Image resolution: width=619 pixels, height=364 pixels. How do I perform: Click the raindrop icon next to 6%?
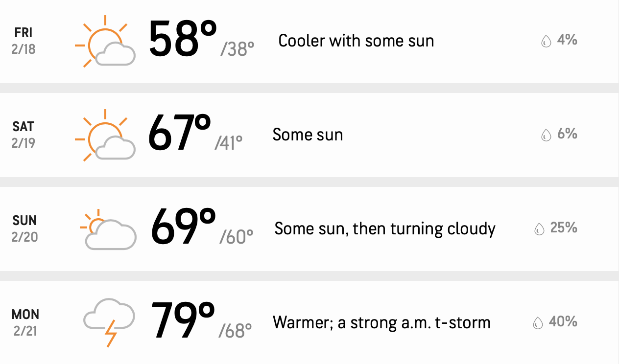pos(546,135)
